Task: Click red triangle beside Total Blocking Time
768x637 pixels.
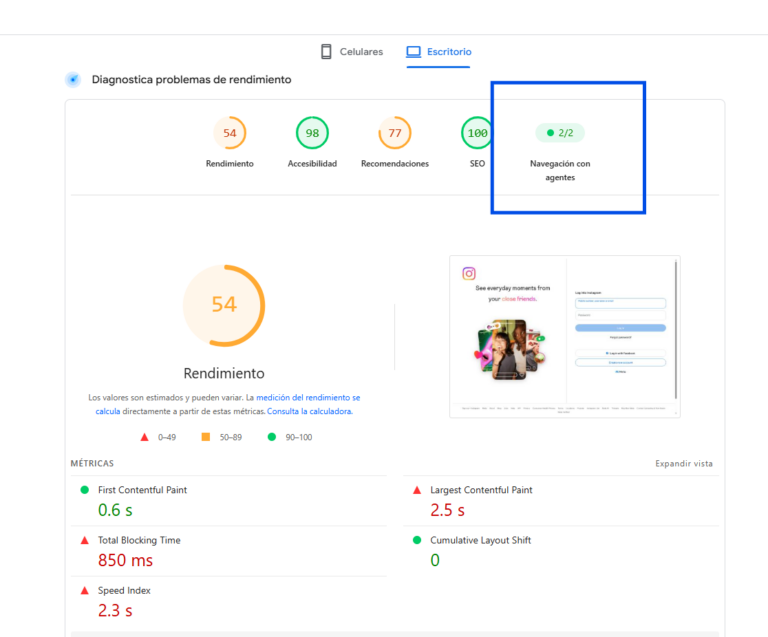Action: click(x=84, y=540)
